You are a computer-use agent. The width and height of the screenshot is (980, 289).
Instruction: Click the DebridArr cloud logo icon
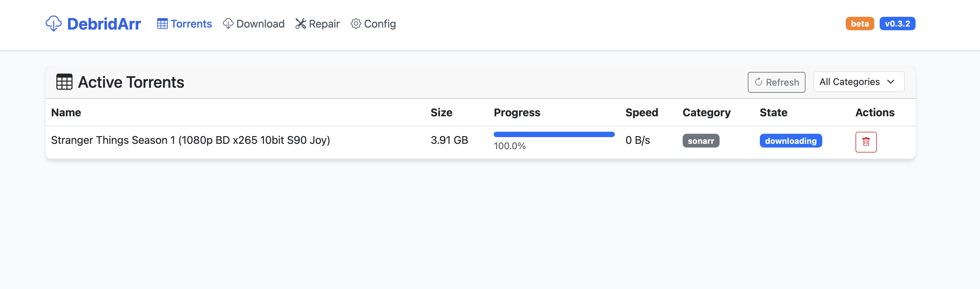[x=53, y=24]
